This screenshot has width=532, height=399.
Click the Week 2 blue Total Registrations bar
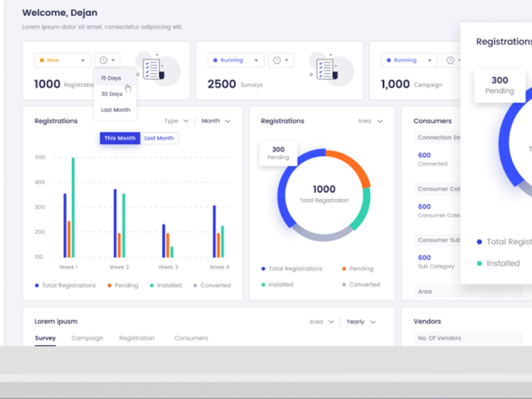[x=115, y=223]
